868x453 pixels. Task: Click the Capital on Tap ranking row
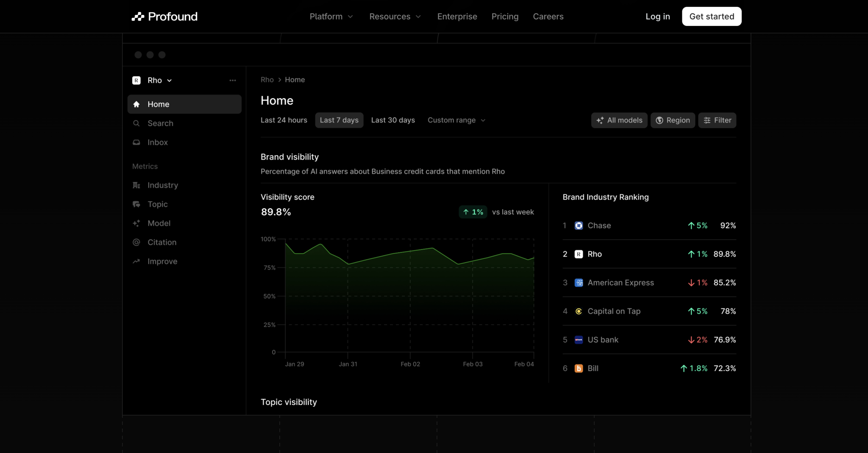pos(649,311)
